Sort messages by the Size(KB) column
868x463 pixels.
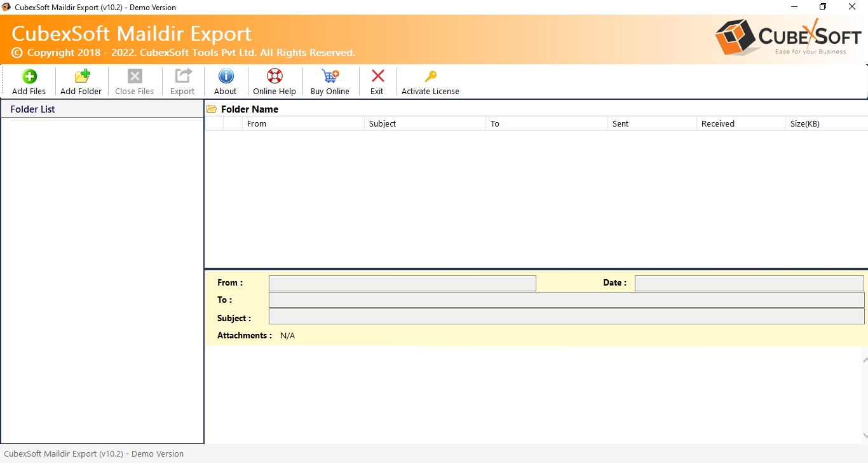pyautogui.click(x=805, y=123)
